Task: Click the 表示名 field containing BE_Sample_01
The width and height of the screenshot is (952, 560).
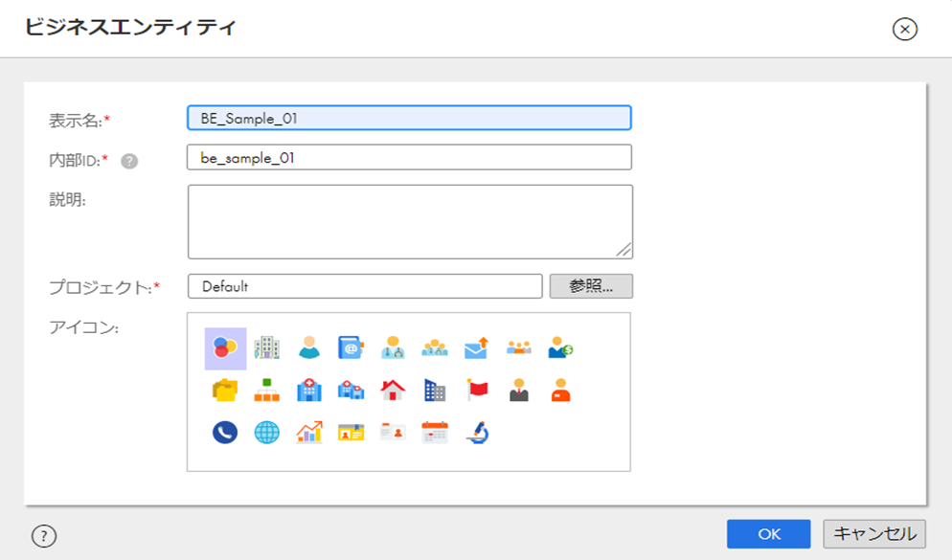Action: 409,118
